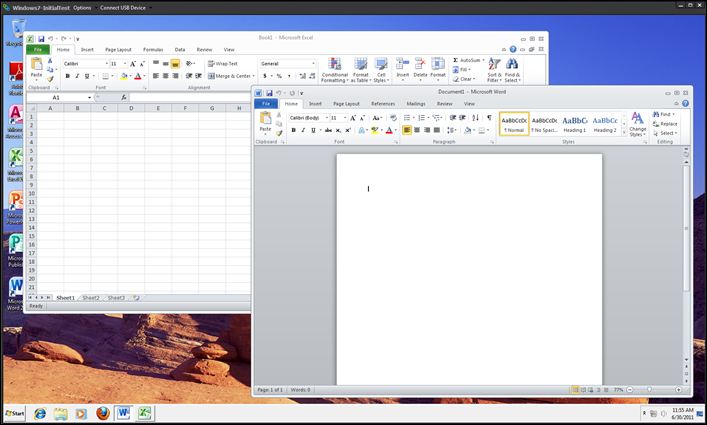This screenshot has width=707, height=425.
Task: Open the Formulas tab in Excel
Action: coord(153,49)
